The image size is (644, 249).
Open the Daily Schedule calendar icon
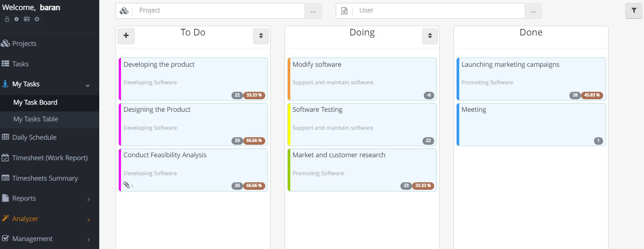(x=5, y=137)
